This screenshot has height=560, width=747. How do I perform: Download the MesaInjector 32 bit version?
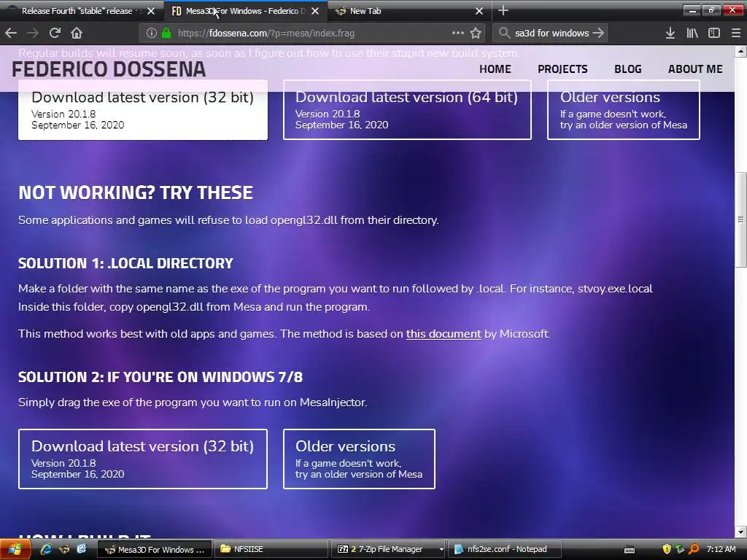coord(143,459)
